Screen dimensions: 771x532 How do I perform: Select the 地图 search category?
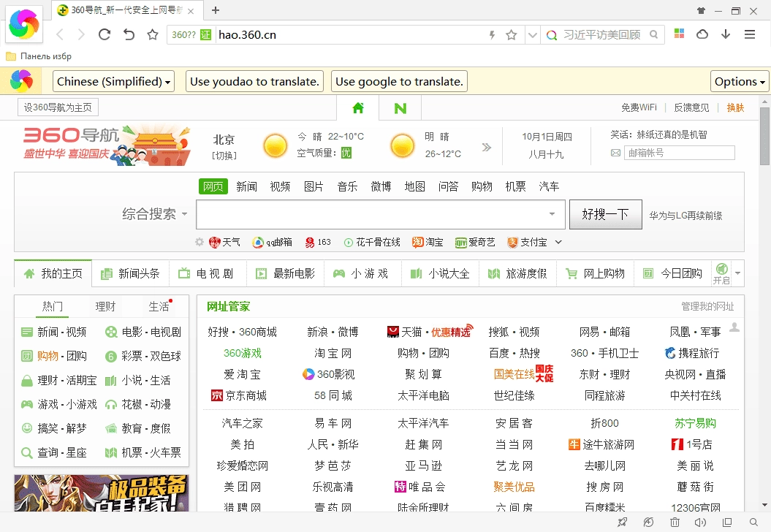[x=414, y=186]
